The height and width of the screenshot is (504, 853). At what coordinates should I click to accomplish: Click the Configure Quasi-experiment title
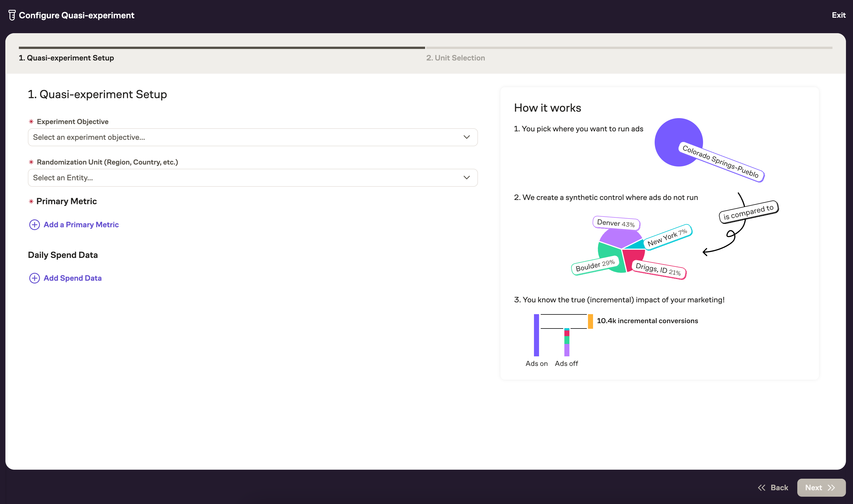click(x=76, y=15)
